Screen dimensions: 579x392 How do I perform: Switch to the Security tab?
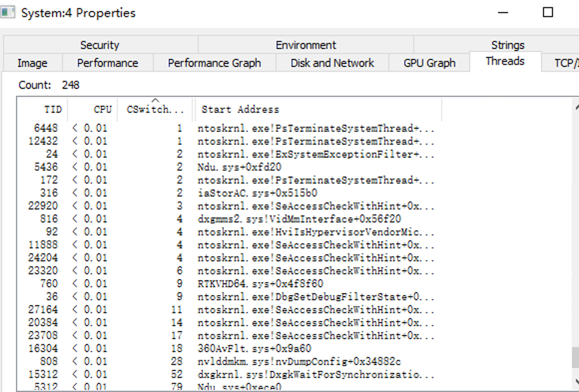coord(100,45)
